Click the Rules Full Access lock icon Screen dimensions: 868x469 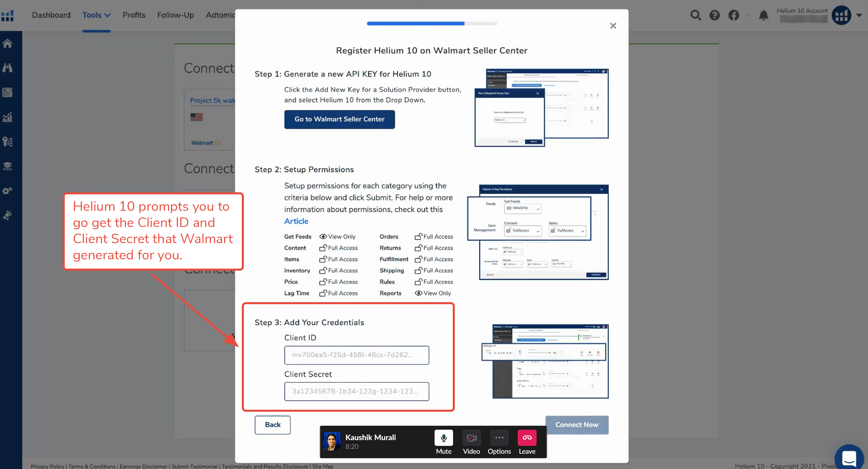[x=418, y=282]
